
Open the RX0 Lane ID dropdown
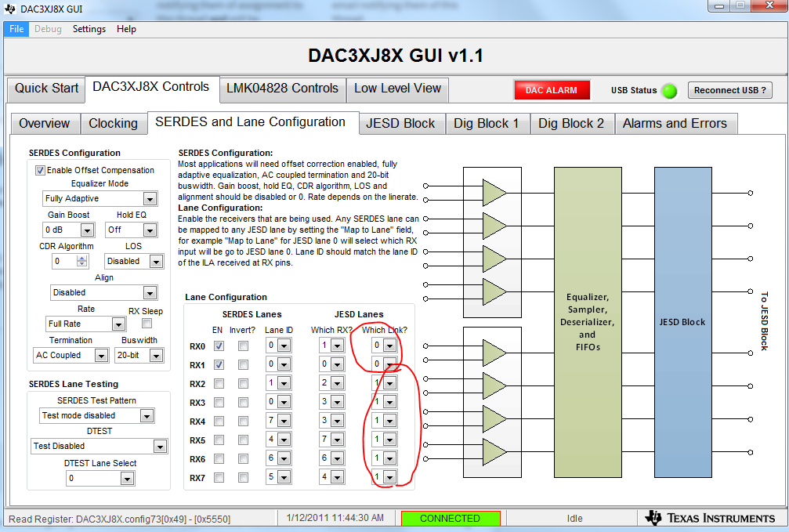(x=278, y=346)
